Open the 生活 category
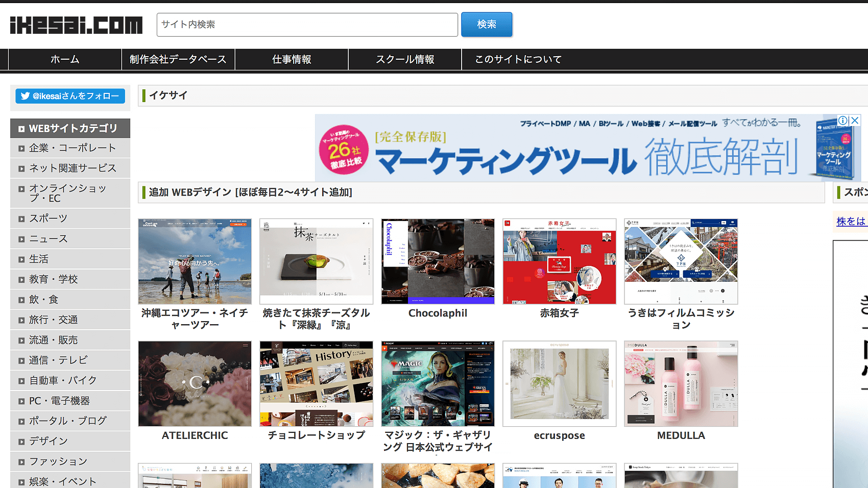868x488 pixels. pyautogui.click(x=70, y=259)
